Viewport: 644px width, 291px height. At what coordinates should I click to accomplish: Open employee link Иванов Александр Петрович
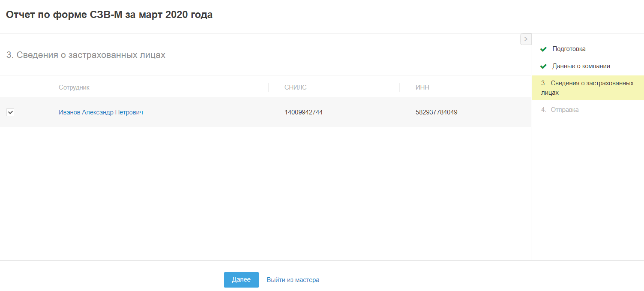(101, 112)
